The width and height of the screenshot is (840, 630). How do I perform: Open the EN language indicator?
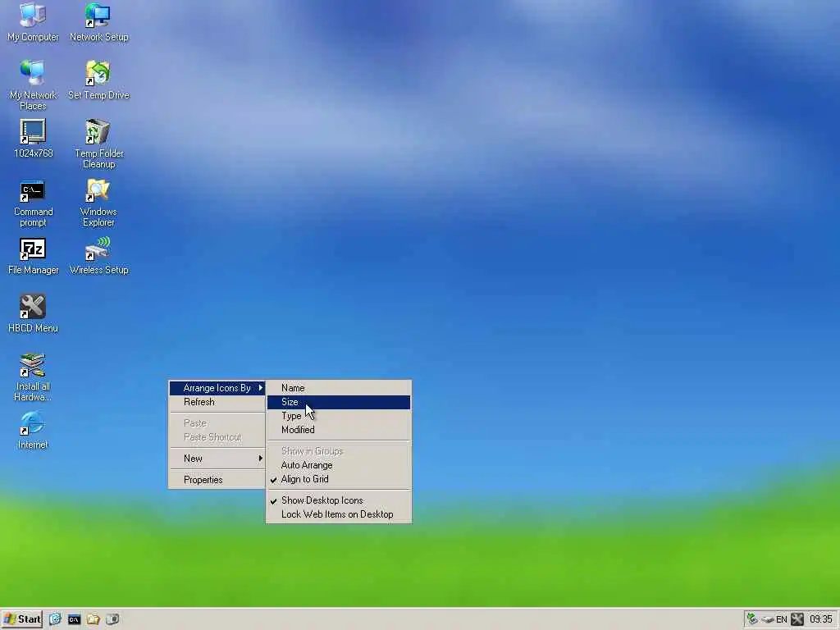782,620
